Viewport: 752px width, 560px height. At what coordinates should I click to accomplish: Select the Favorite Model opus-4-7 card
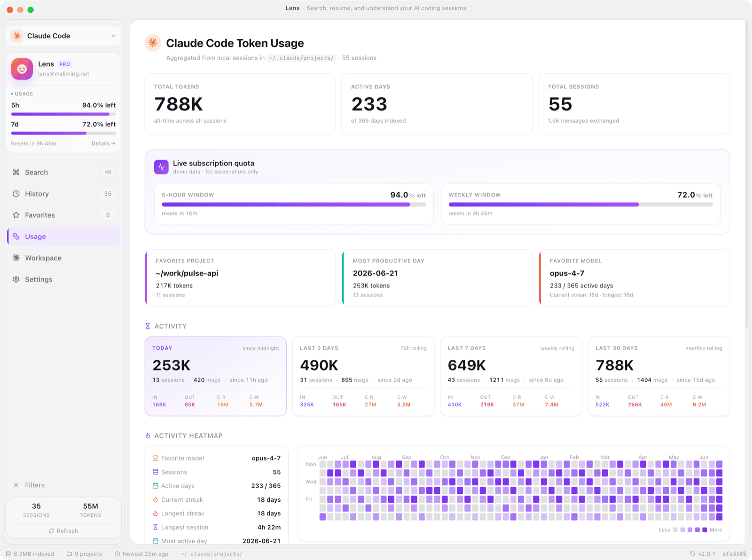click(x=634, y=278)
